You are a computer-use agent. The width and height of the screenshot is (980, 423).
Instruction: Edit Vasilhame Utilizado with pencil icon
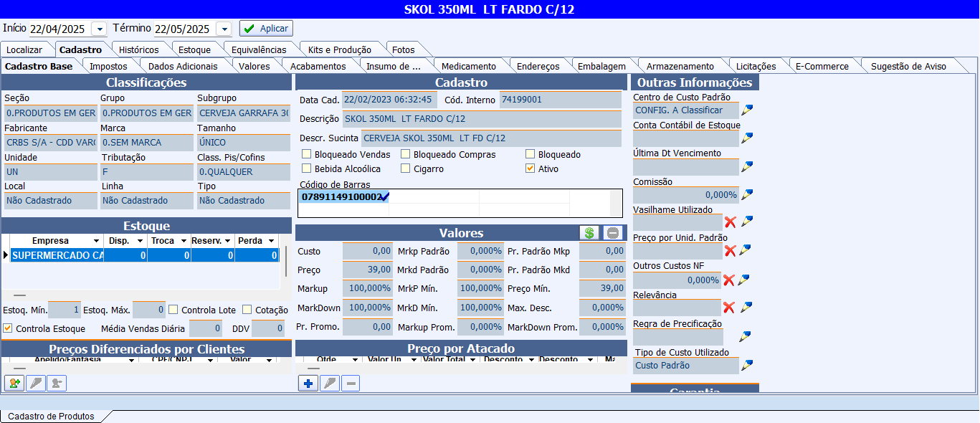pyautogui.click(x=747, y=222)
